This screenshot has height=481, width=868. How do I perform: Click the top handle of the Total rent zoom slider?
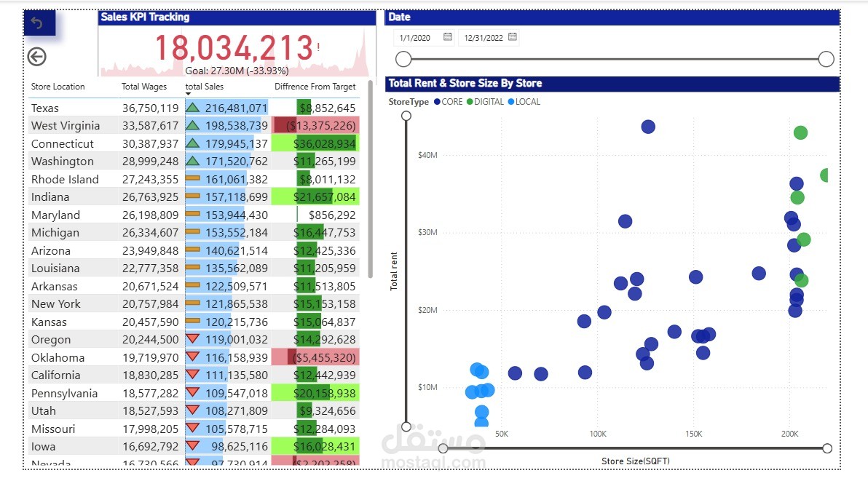coord(406,116)
